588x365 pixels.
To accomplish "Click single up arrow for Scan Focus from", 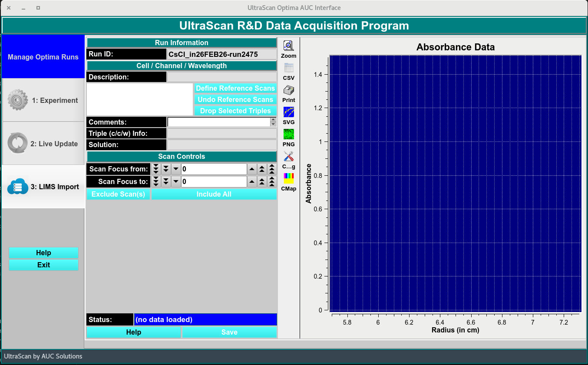I will (252, 169).
